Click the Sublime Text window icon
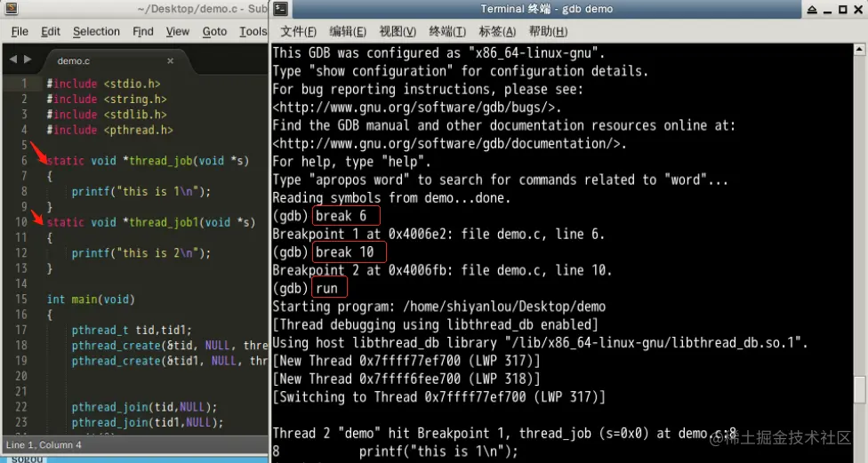Viewport: 868px width, 463px height. tap(11, 8)
